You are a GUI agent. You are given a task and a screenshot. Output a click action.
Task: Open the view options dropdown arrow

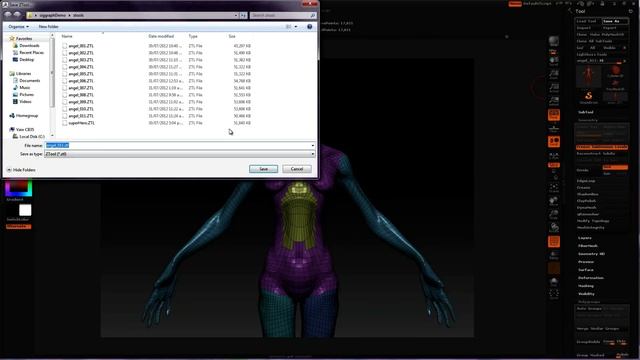296,27
